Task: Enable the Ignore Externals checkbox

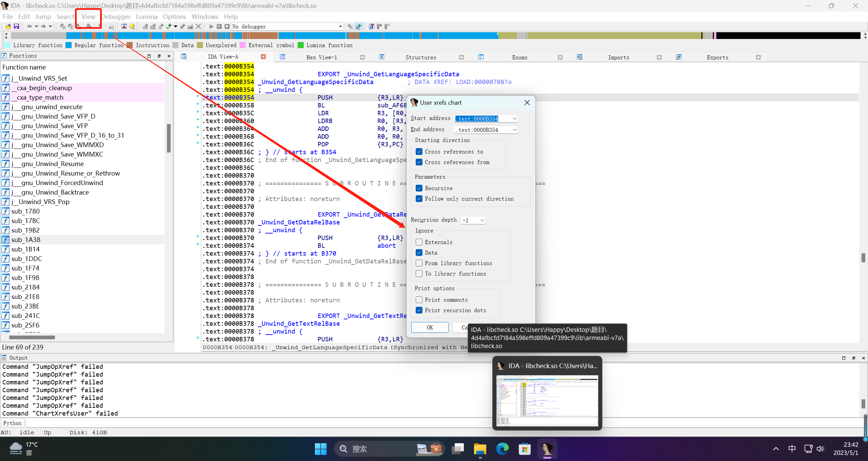Action: click(419, 242)
